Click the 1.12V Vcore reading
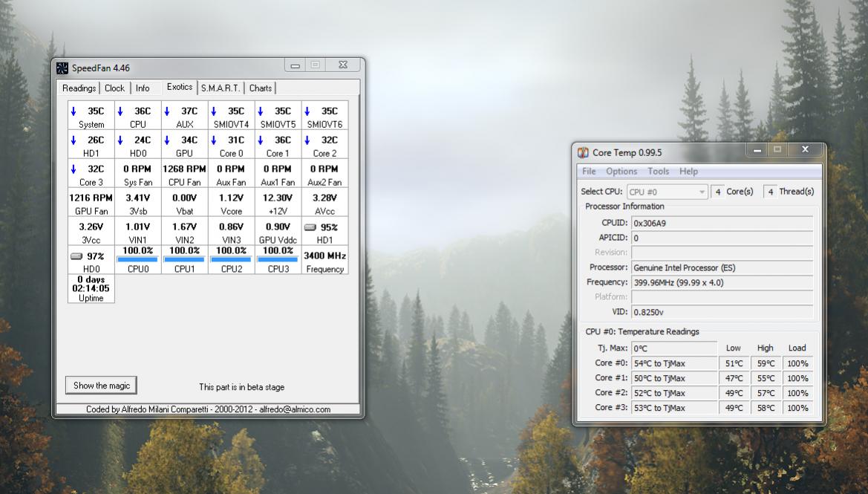Screen dimensions: 868x494 point(231,204)
